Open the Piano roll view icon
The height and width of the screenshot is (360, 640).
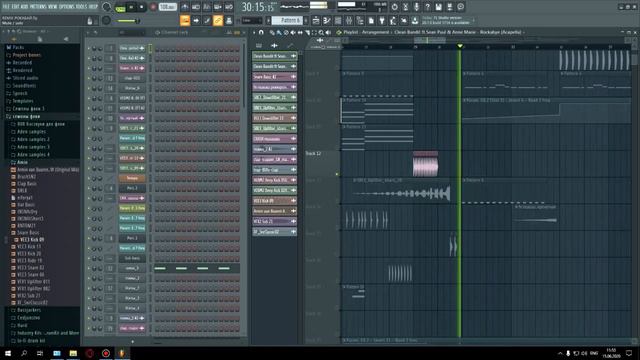(327, 20)
